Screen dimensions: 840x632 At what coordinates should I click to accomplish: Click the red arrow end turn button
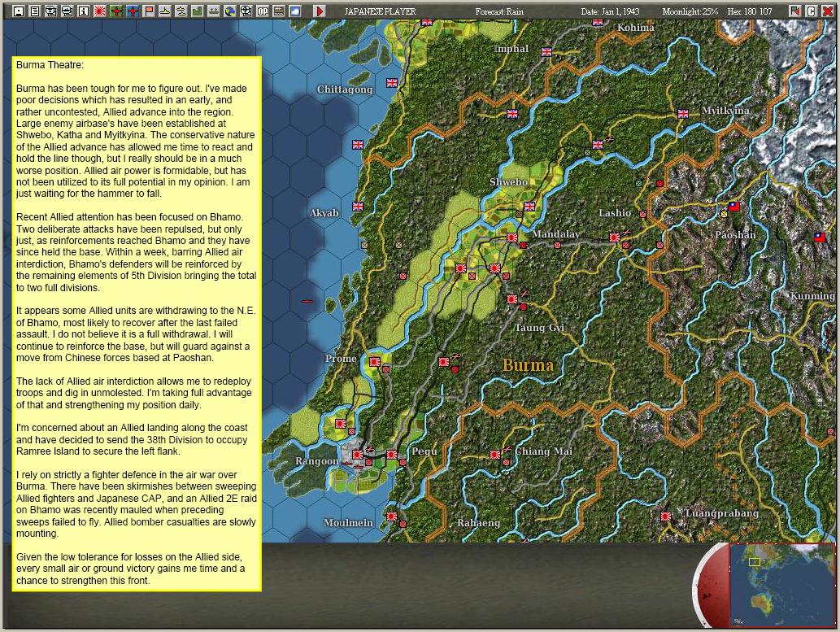coord(320,11)
